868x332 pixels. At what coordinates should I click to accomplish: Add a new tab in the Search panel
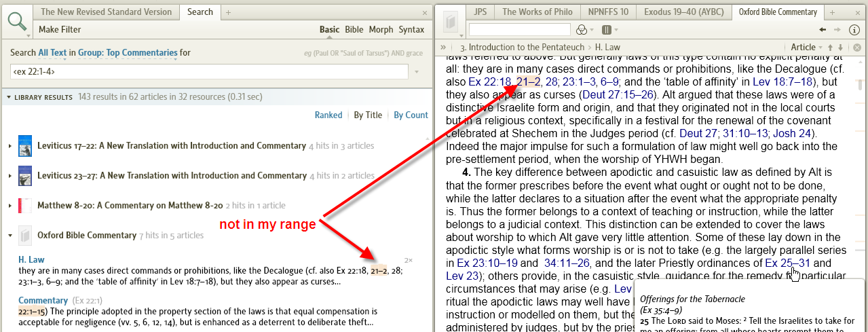pyautogui.click(x=229, y=12)
